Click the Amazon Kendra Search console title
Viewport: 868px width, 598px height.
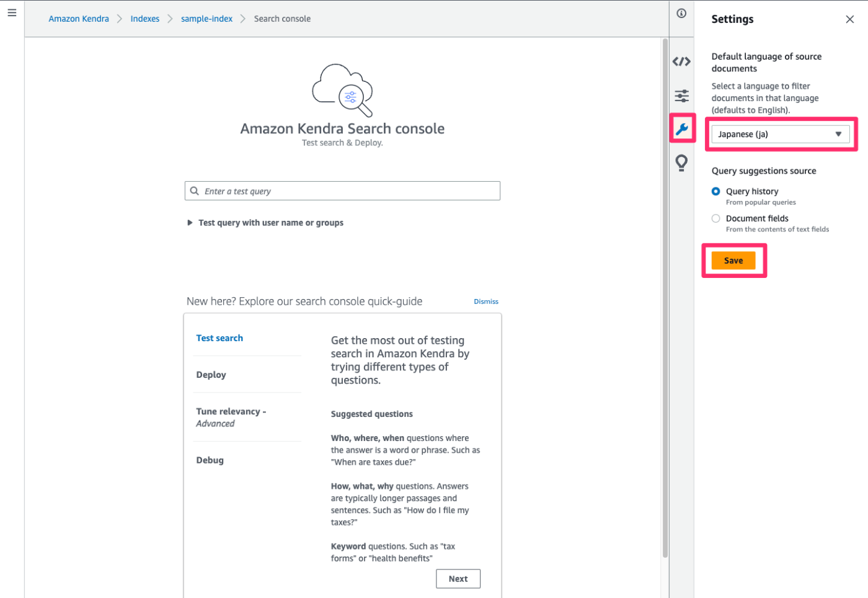point(342,128)
